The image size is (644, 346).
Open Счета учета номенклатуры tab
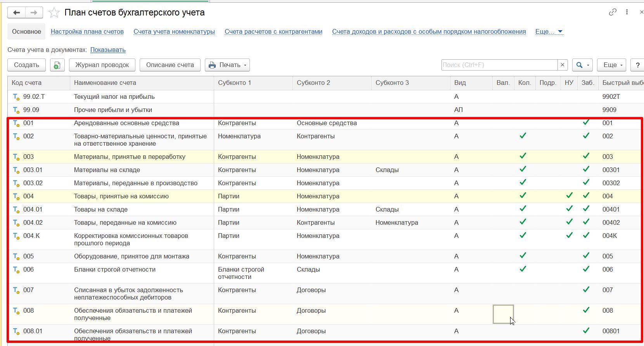pyautogui.click(x=174, y=32)
